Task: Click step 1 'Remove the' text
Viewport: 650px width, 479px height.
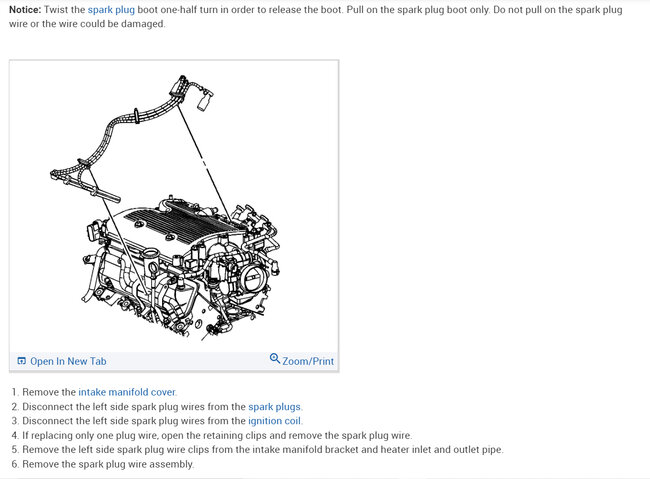Action: (x=49, y=392)
